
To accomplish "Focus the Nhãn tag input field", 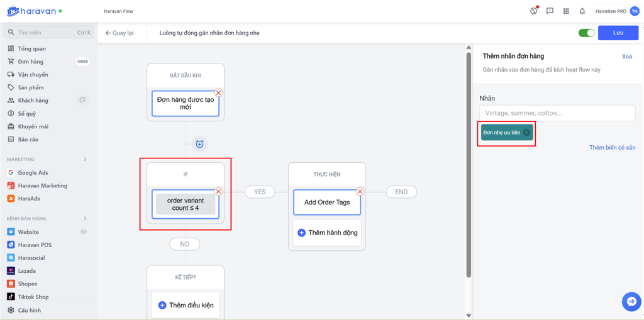I will pos(557,113).
